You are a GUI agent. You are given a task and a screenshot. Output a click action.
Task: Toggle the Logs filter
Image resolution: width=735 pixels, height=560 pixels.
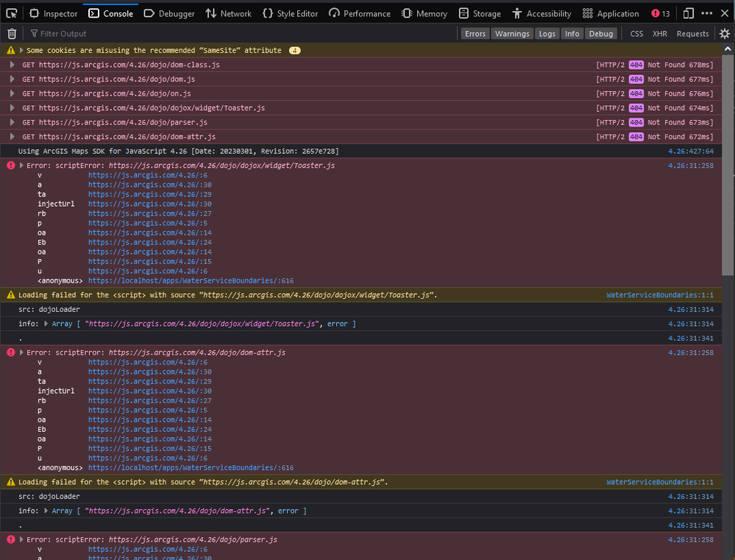pos(547,34)
